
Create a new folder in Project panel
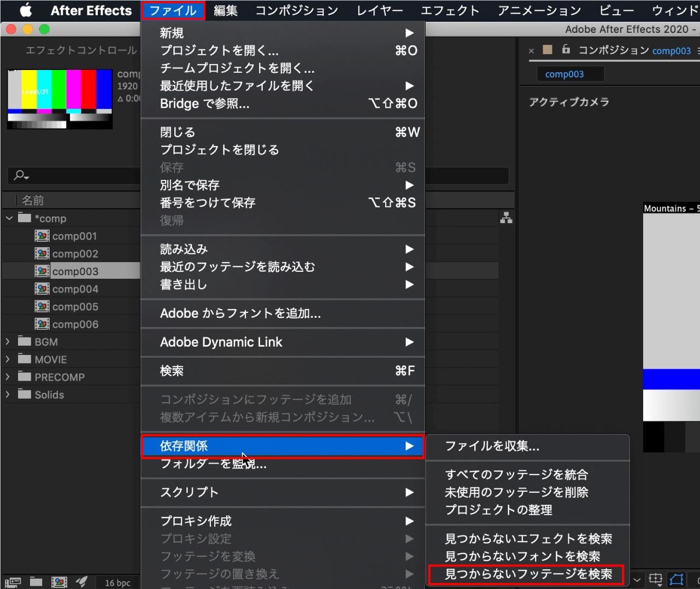click(x=36, y=582)
